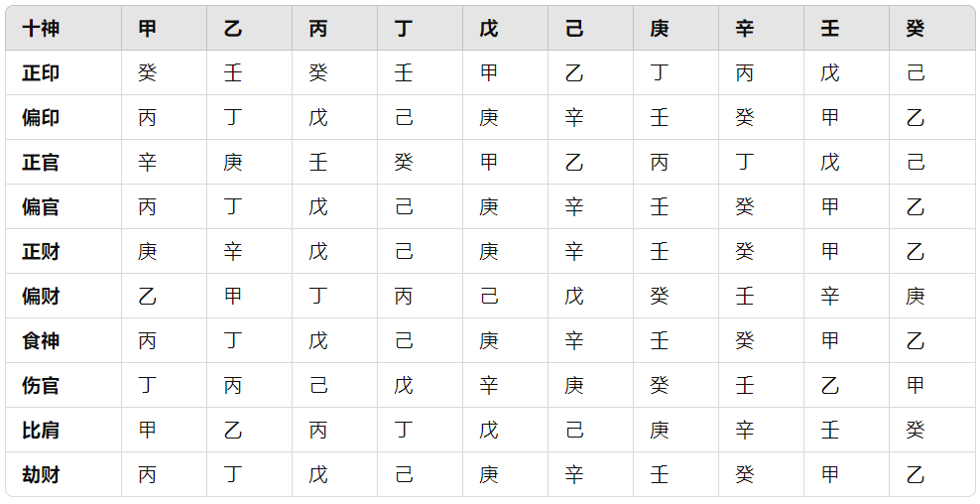Select the 劫财 row label
This screenshot has height=504, width=980.
click(41, 475)
